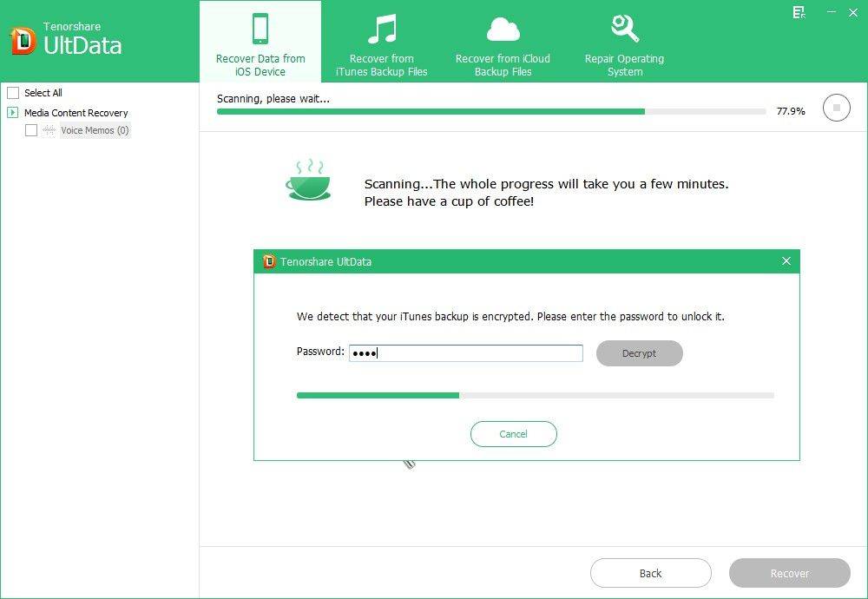This screenshot has height=599, width=868.
Task: Select the Voice Memos (0) item
Action: point(95,130)
